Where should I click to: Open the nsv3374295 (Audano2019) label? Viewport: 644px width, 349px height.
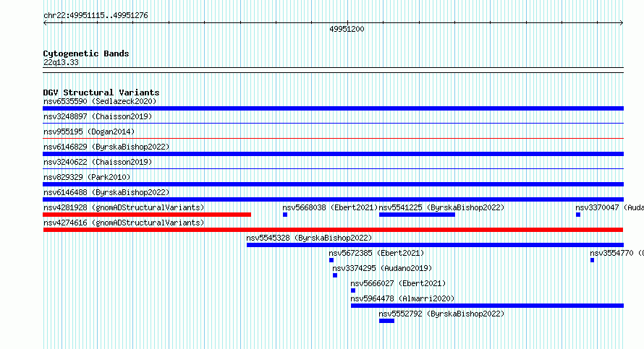[x=382, y=268]
